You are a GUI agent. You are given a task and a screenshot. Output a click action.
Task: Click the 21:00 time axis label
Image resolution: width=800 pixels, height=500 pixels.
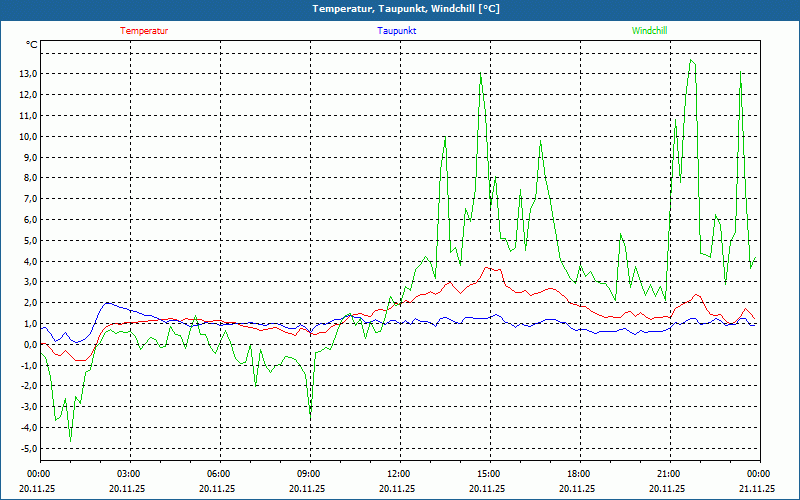[668, 474]
